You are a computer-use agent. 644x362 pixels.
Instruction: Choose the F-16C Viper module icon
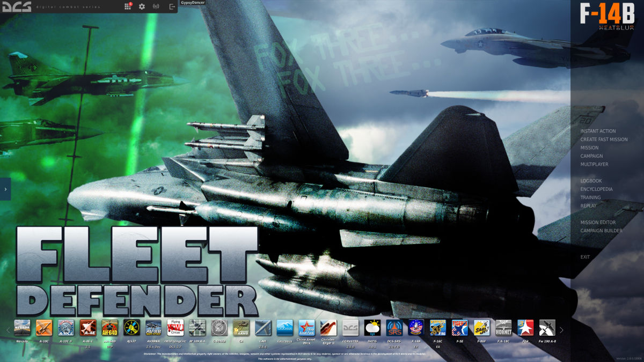[438, 327]
